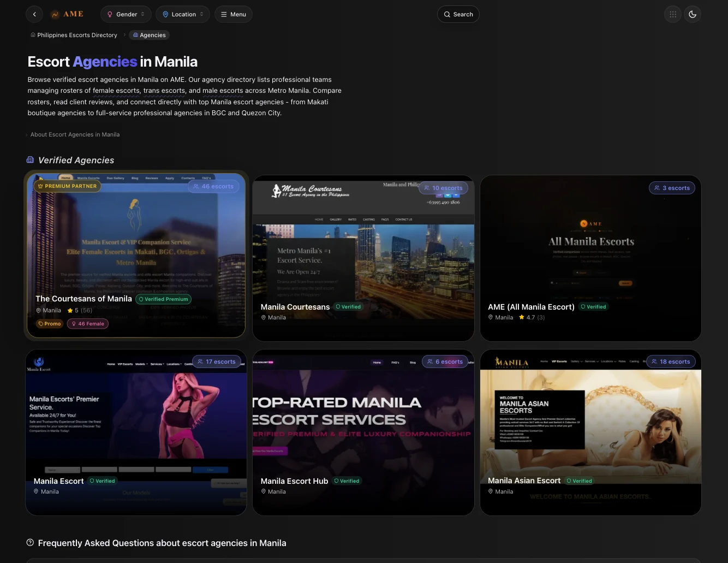Open the Manila Escort agency title
Image resolution: width=728 pixels, height=563 pixels.
(x=58, y=481)
